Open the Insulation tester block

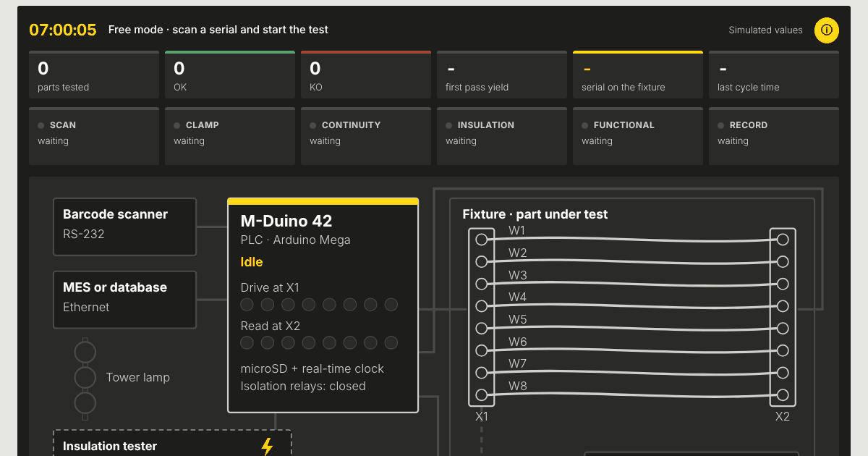(173, 443)
